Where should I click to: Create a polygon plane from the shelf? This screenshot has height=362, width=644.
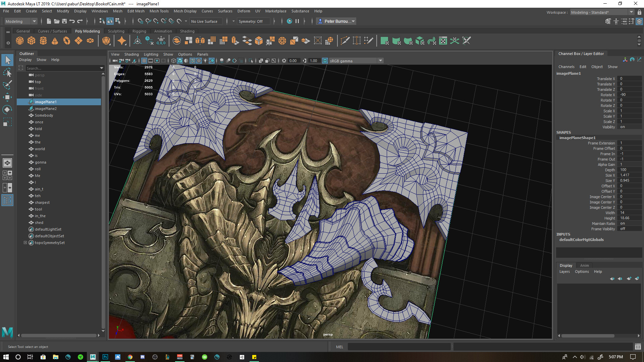[78, 41]
